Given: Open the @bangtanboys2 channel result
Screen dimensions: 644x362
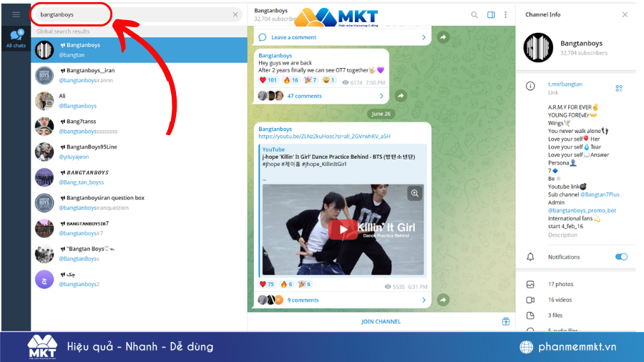Looking at the screenshot, I should coord(140,279).
